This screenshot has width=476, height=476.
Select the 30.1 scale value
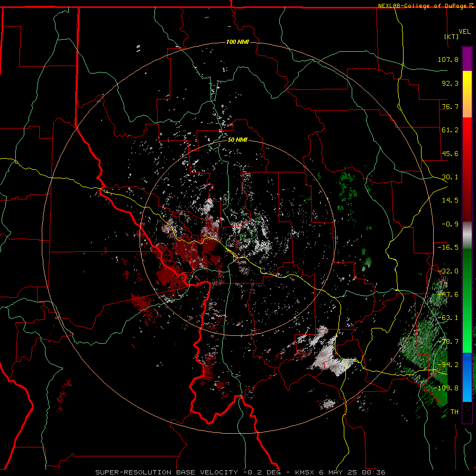click(450, 177)
